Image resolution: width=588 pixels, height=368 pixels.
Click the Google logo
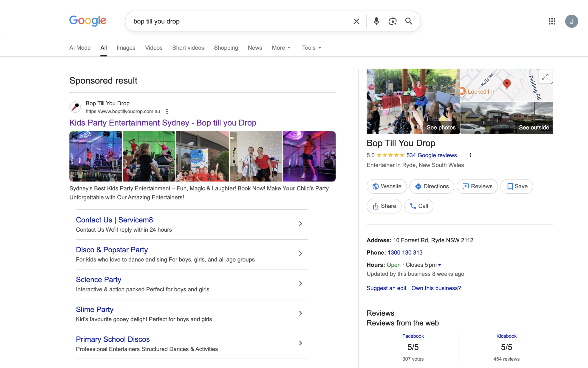coord(88,21)
